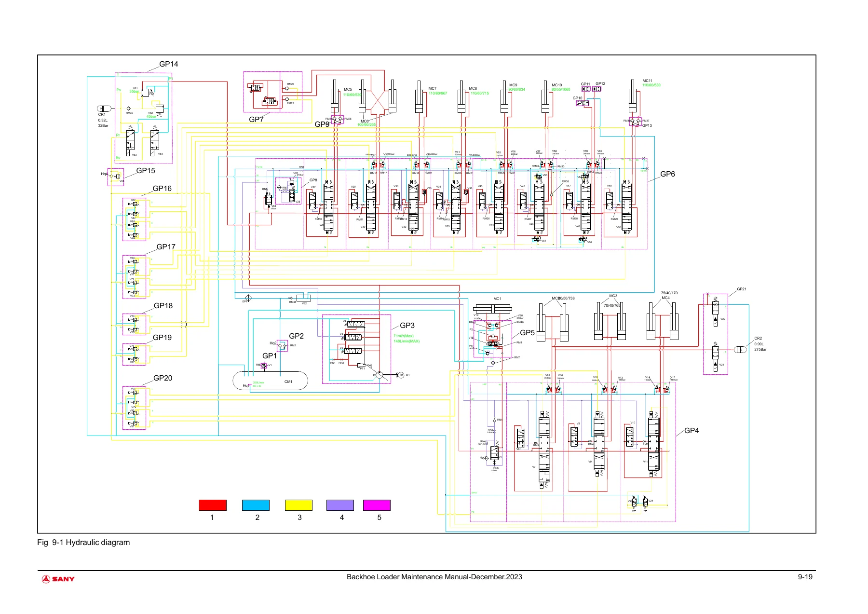Click the red legend swatch numbered 1

point(213,505)
